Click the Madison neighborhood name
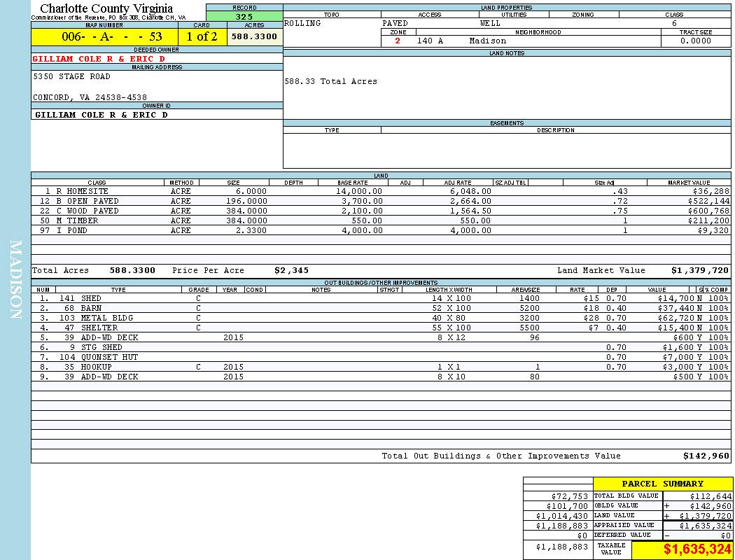This screenshot has height=560, width=735. tap(487, 41)
